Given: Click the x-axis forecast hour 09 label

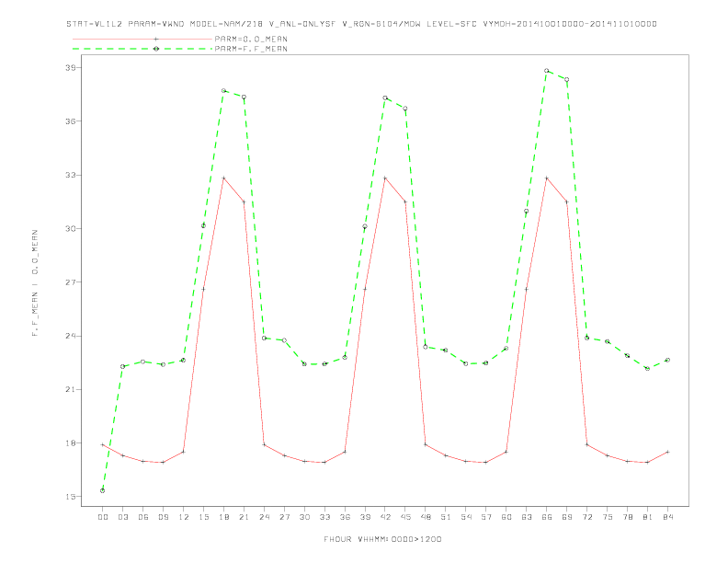Looking at the screenshot, I should (x=163, y=517).
